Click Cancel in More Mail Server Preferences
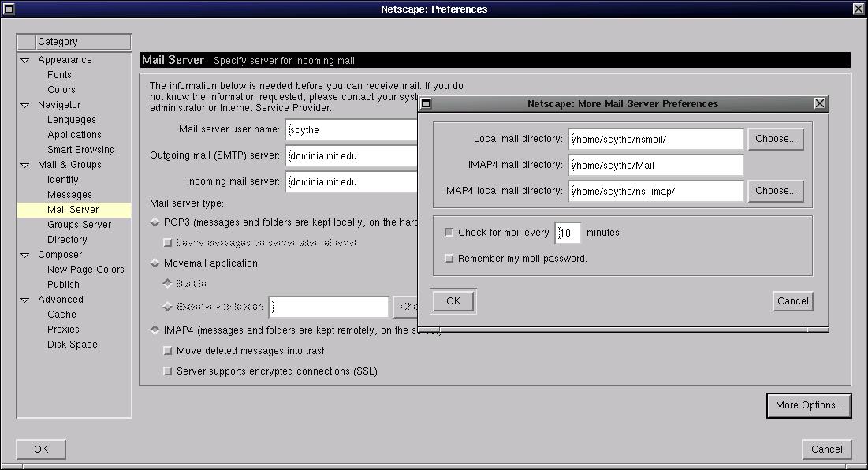868x470 pixels. click(x=792, y=300)
